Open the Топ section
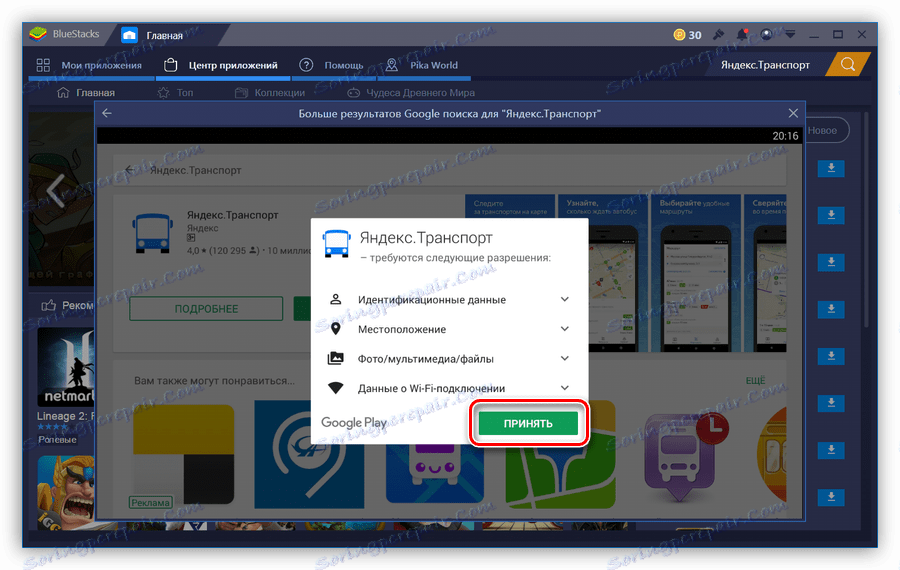The image size is (900, 570). tap(176, 92)
